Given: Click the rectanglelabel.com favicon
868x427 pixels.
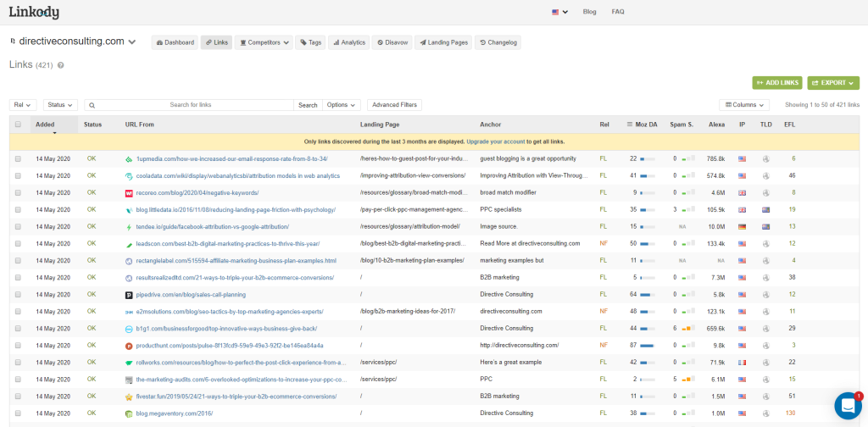Looking at the screenshot, I should pos(129,260).
